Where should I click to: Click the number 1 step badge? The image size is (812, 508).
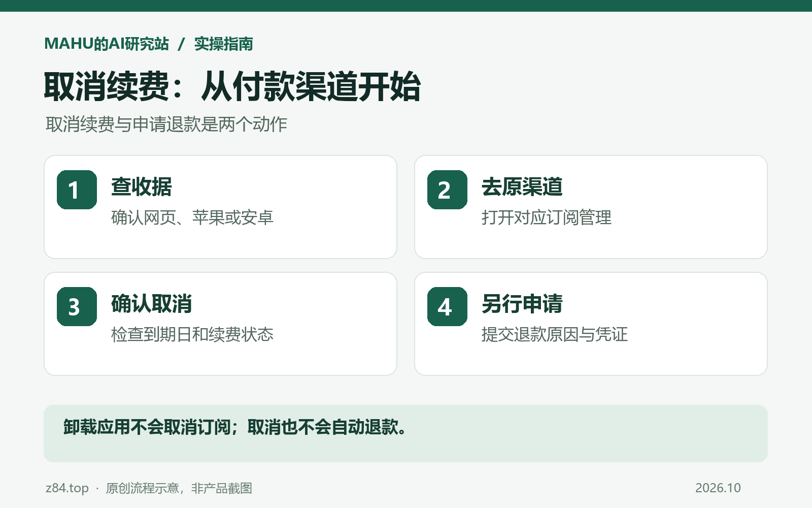coord(77,189)
